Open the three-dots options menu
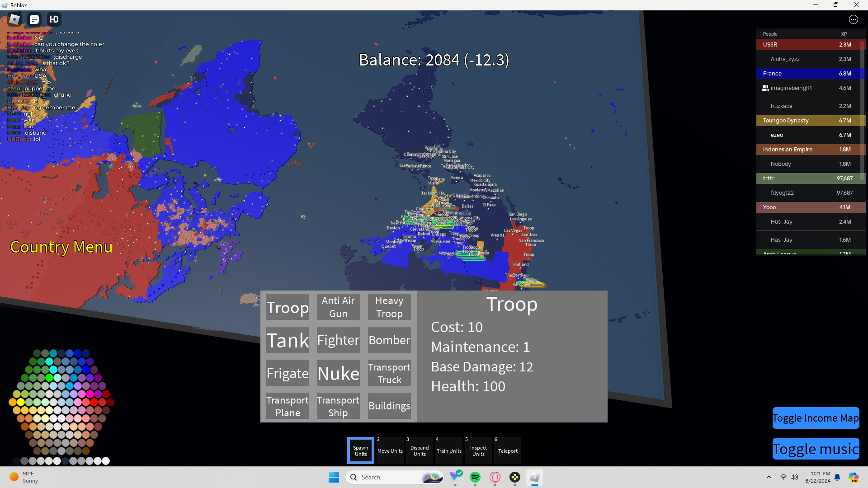 853,19
